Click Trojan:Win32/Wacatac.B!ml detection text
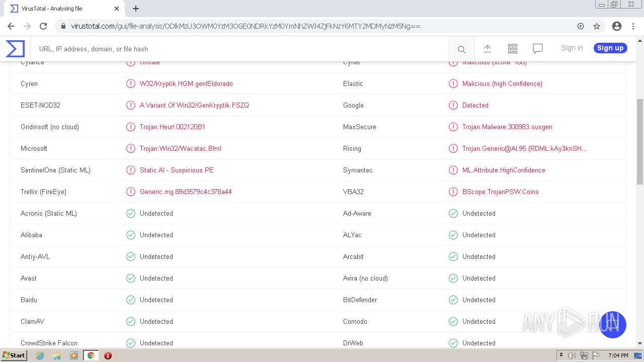 [181, 149]
